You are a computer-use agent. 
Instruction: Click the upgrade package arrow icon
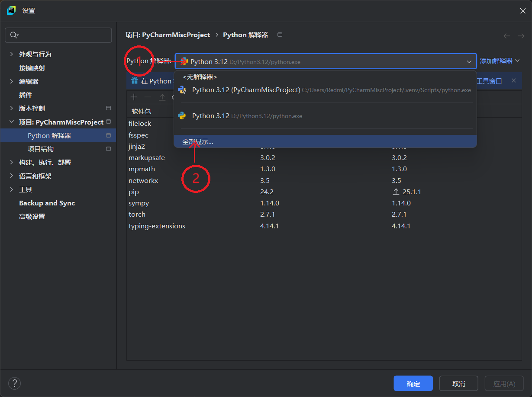coord(162,97)
